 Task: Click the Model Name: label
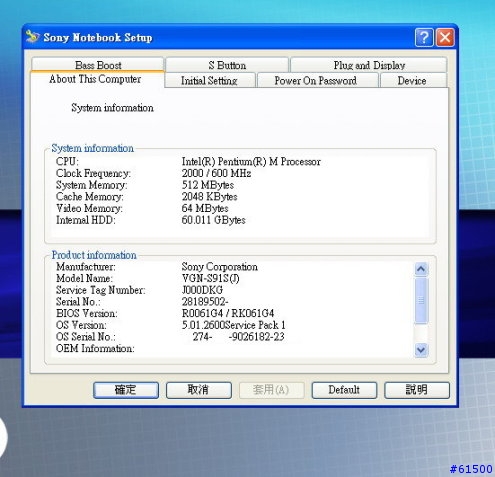point(84,278)
